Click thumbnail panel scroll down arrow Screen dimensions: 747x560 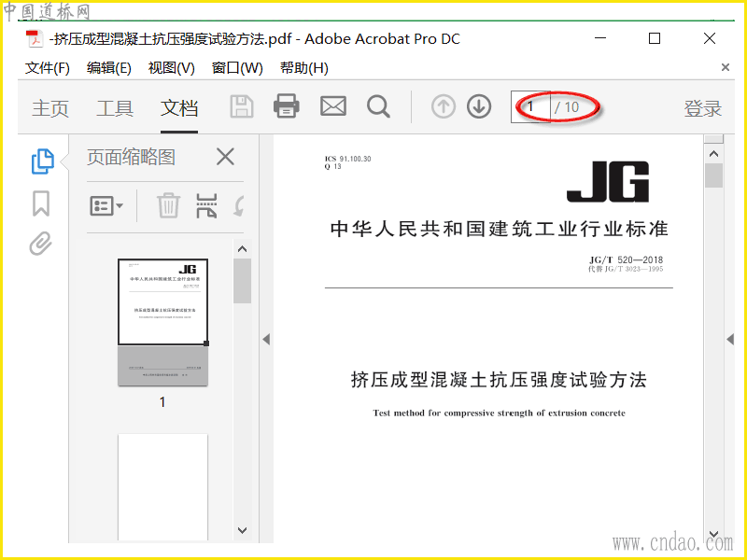coord(242,530)
